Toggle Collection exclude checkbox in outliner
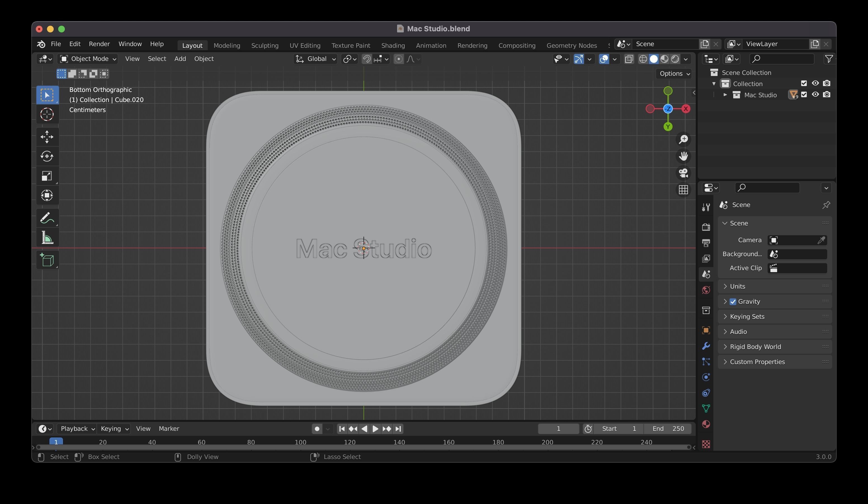The height and width of the screenshot is (504, 868). tap(804, 83)
